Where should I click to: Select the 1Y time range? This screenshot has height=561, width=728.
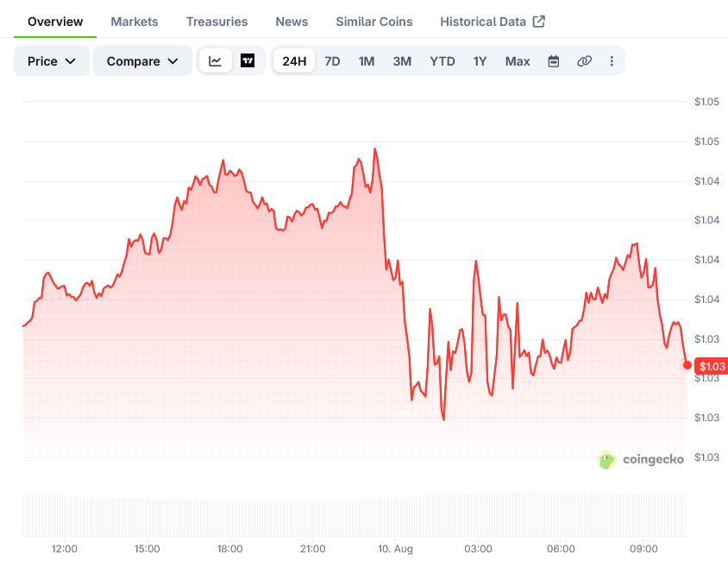click(x=480, y=60)
